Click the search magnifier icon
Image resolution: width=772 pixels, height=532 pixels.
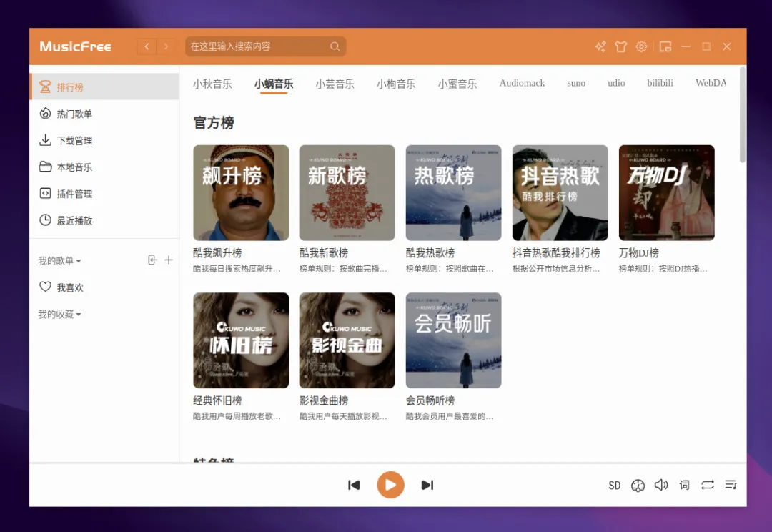click(335, 46)
